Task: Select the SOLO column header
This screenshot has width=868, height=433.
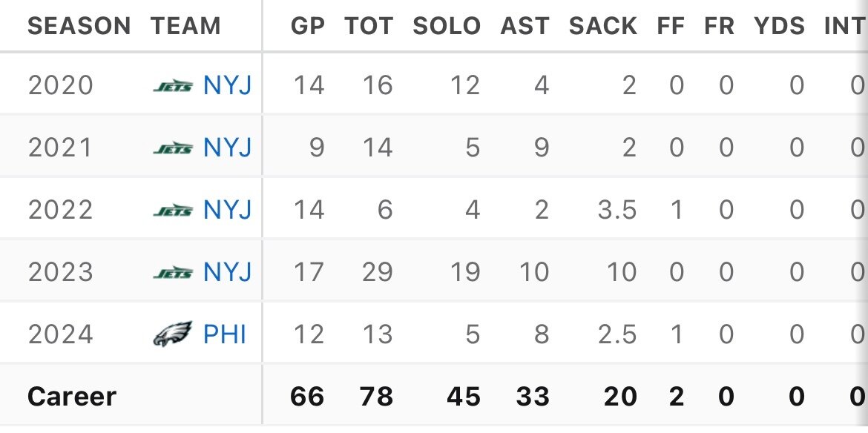Action: coord(447,27)
